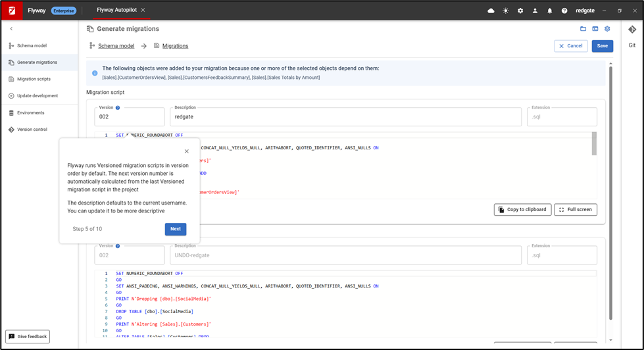Click the SET NUMERIC_ROUNDABORT OFF line in undo script

click(x=149, y=273)
